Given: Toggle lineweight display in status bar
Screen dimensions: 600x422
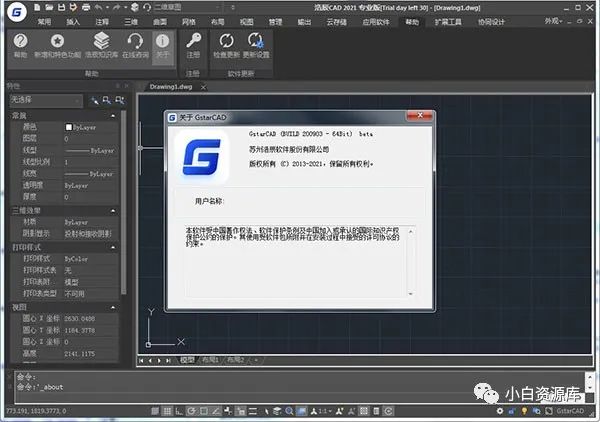Looking at the screenshot, I should pyautogui.click(x=253, y=411).
